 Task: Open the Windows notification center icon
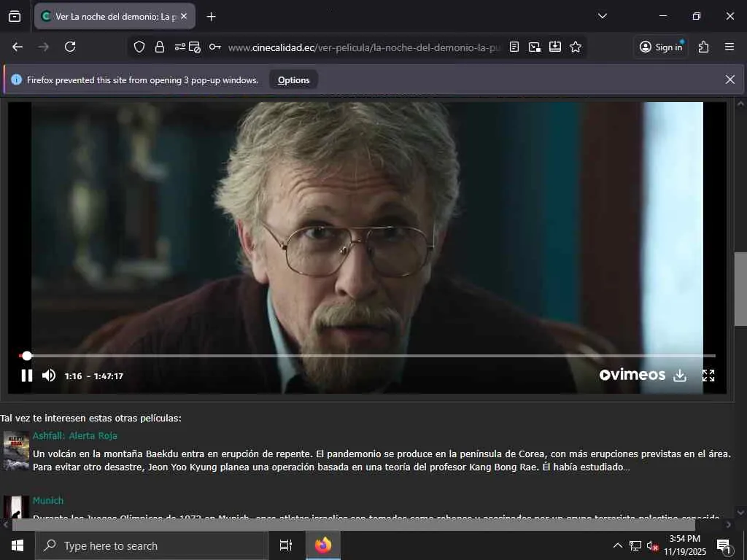point(724,545)
